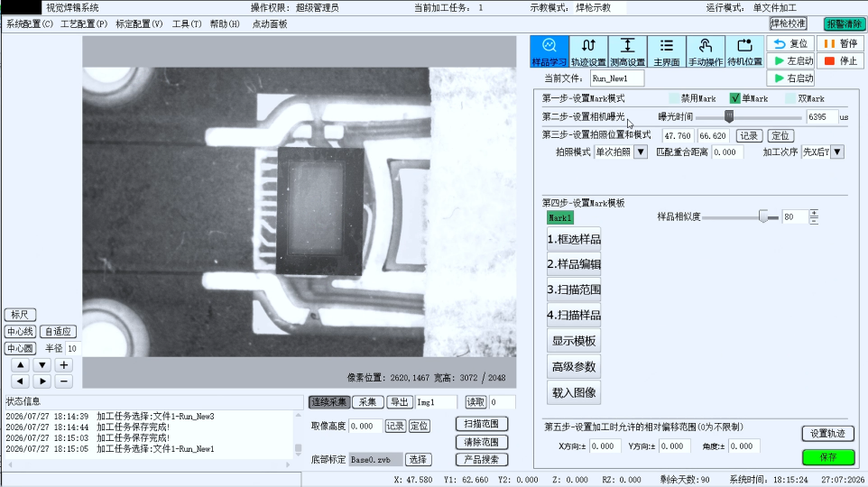
Task: Select the Mark1 tab
Action: point(559,218)
